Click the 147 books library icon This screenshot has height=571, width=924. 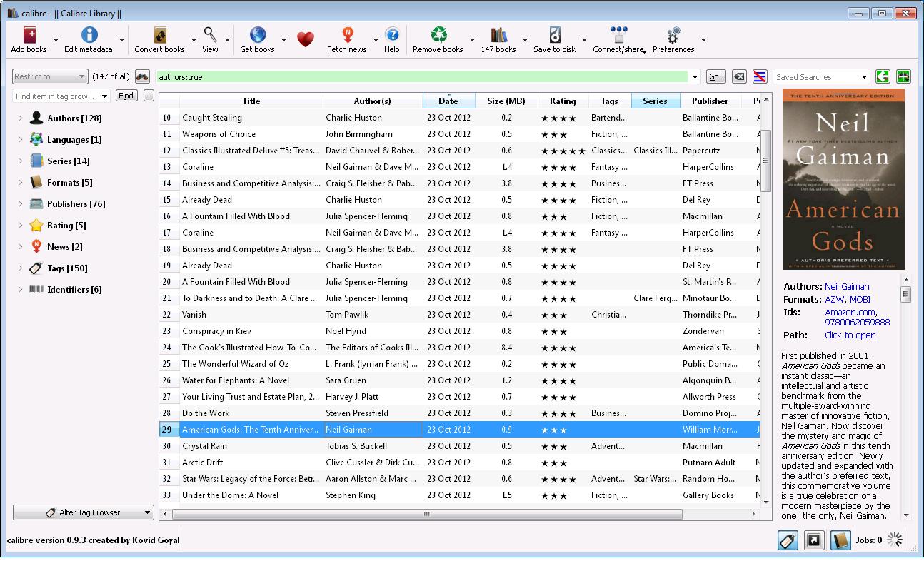click(498, 35)
